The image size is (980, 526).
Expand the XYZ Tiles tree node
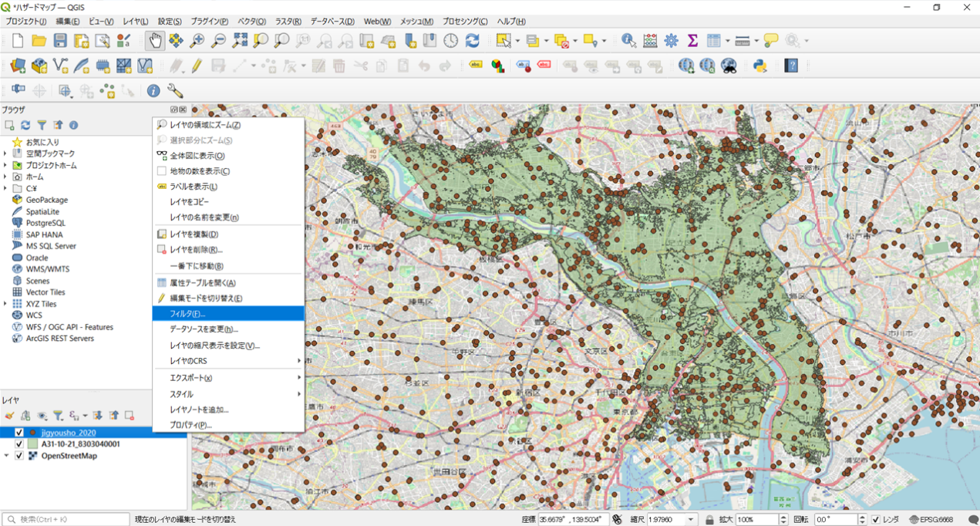(5, 304)
